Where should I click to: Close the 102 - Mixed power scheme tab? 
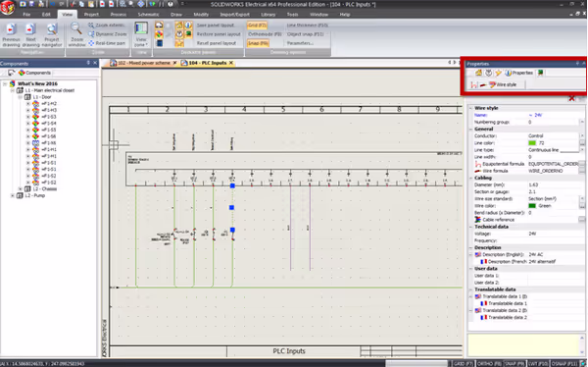pyautogui.click(x=174, y=63)
